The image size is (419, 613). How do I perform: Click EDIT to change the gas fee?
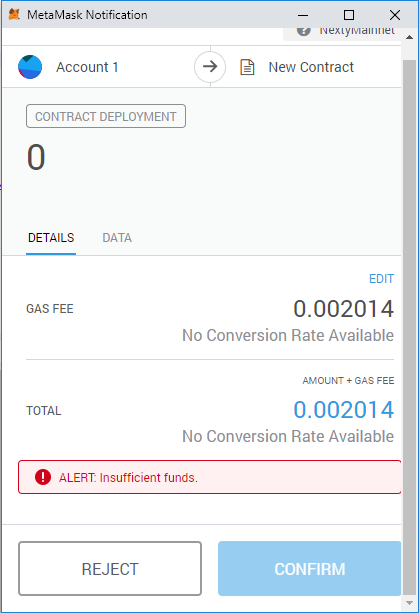pos(381,279)
